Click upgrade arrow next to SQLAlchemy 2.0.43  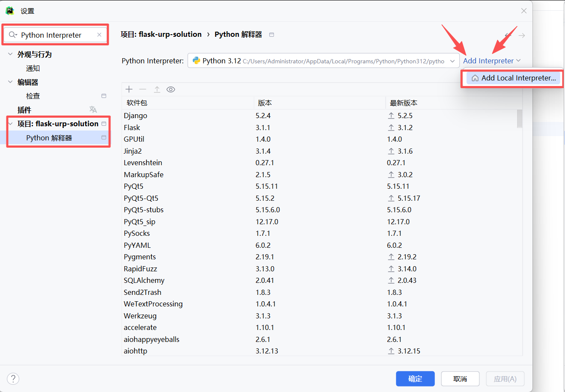pos(391,280)
